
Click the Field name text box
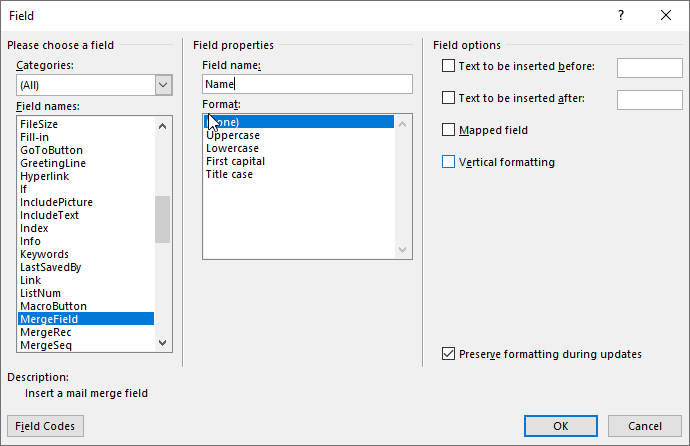pyautogui.click(x=306, y=84)
